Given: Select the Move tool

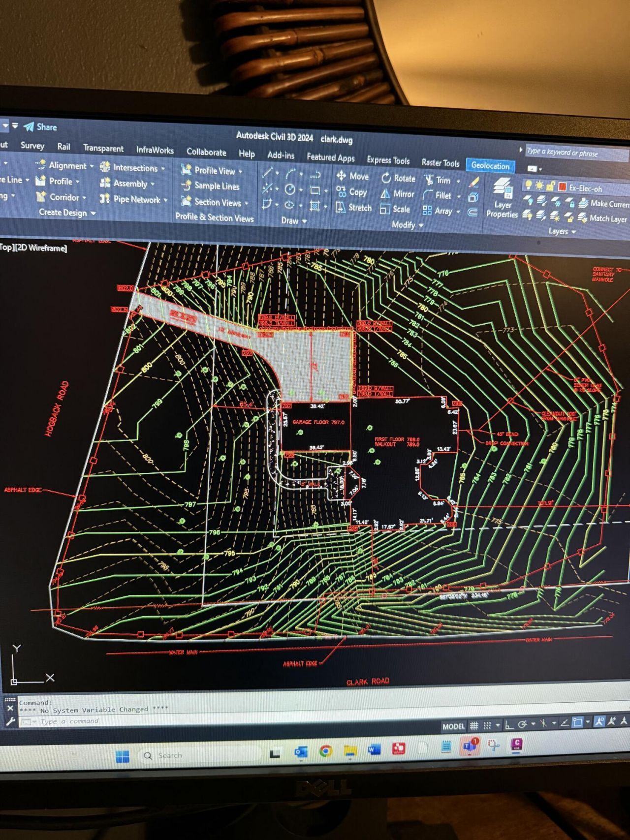Looking at the screenshot, I should click(353, 176).
